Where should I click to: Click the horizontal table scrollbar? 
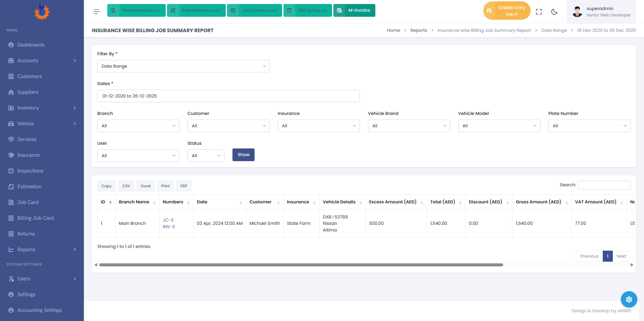301,265
